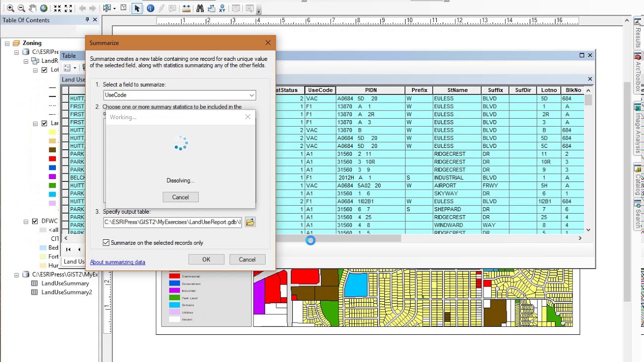The height and width of the screenshot is (362, 644).
Task: Cancel the Working dissolving progress
Action: (180, 197)
